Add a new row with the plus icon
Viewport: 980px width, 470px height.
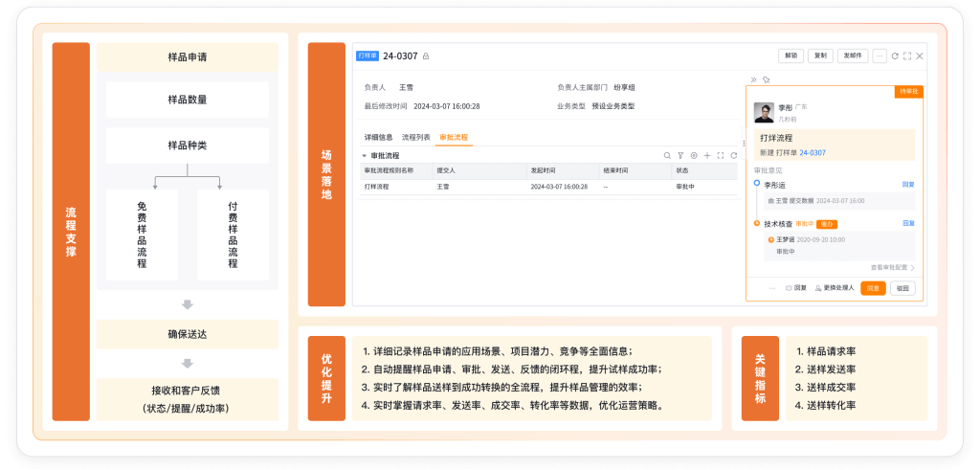coord(707,155)
